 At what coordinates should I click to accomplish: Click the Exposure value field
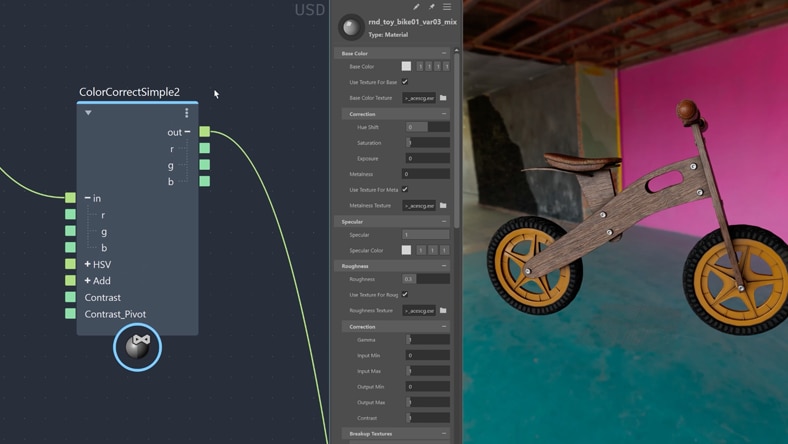tap(428, 158)
